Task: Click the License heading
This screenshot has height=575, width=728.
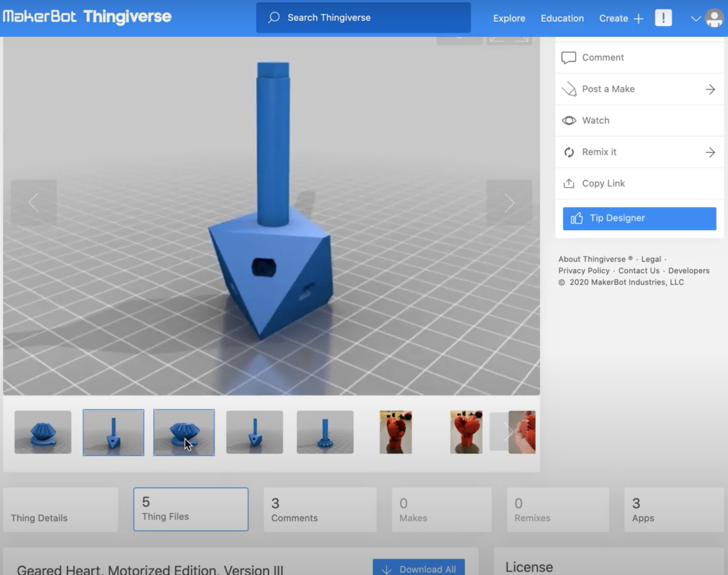Action: (529, 567)
